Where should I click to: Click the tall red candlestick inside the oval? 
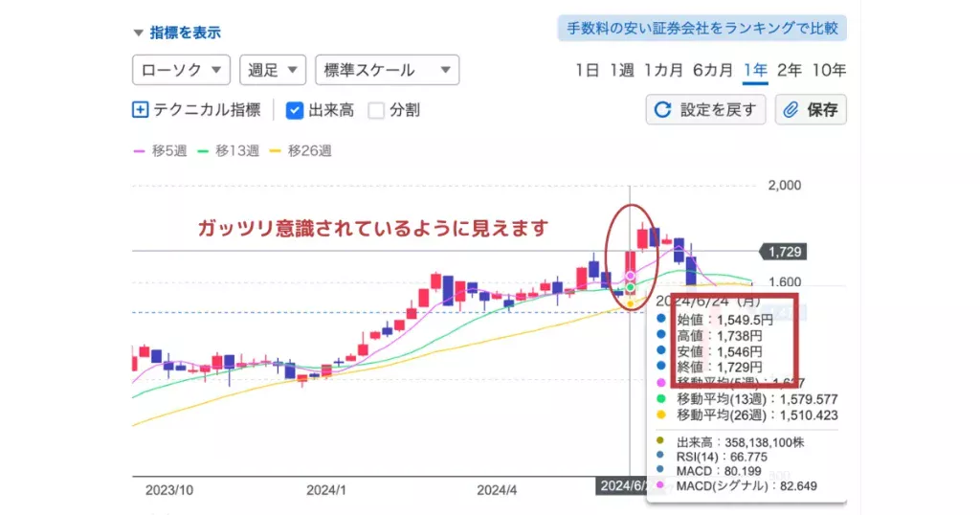point(630,269)
